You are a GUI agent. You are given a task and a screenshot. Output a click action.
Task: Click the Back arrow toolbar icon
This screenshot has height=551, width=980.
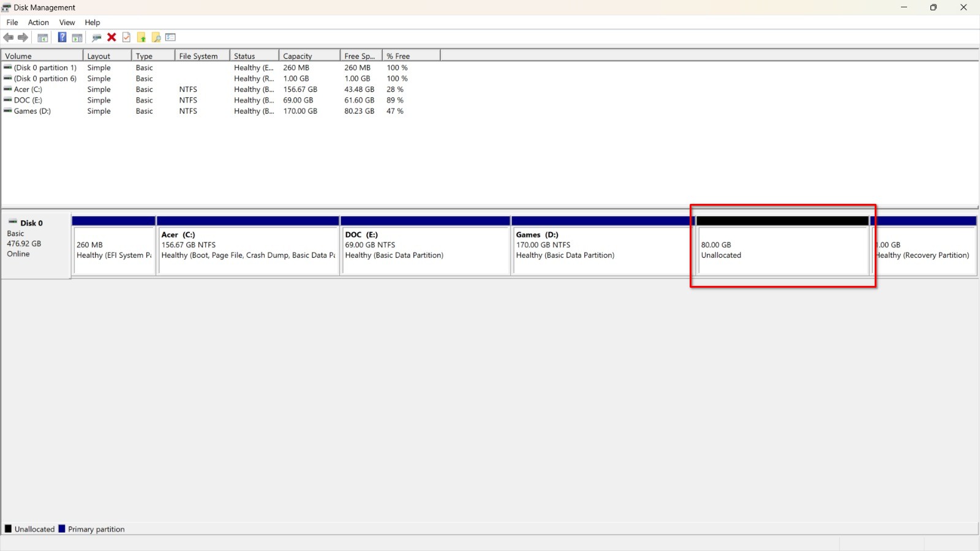(x=9, y=38)
